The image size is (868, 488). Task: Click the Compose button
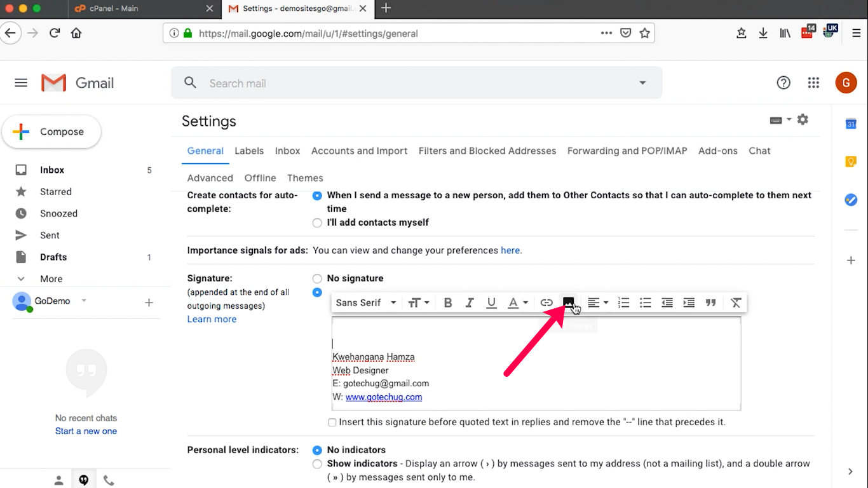point(51,132)
